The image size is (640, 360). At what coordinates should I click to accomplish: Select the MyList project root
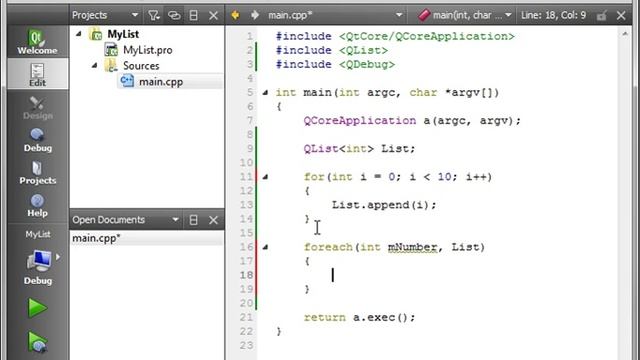[x=123, y=34]
